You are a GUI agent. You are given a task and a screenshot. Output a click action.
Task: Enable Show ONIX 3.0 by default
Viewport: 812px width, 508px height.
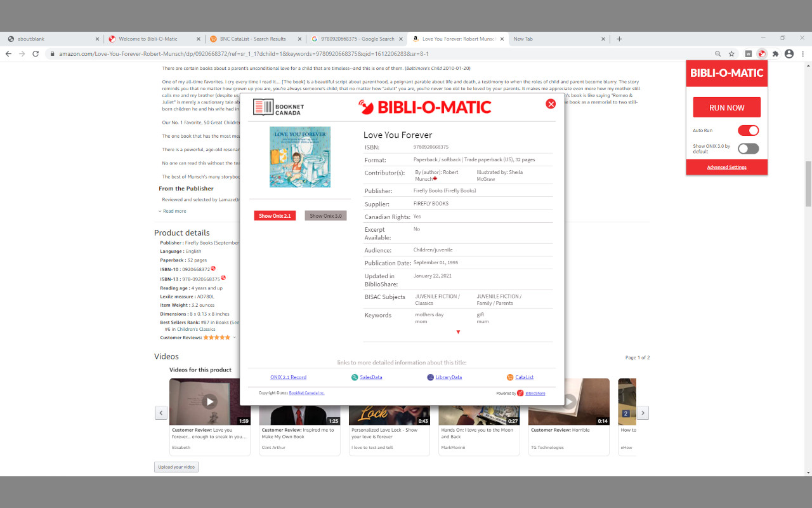748,149
